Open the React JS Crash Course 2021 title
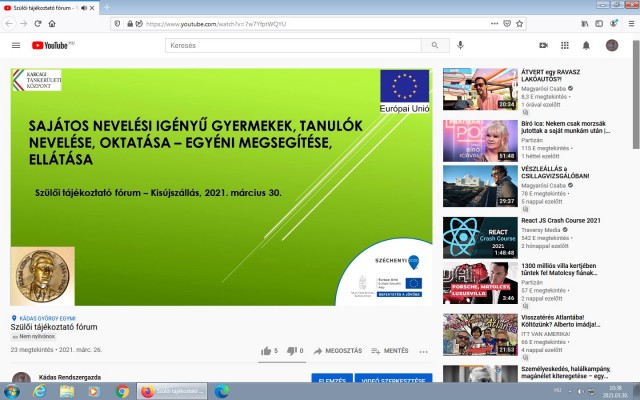Screen dimensions: 640x400 tap(561, 220)
